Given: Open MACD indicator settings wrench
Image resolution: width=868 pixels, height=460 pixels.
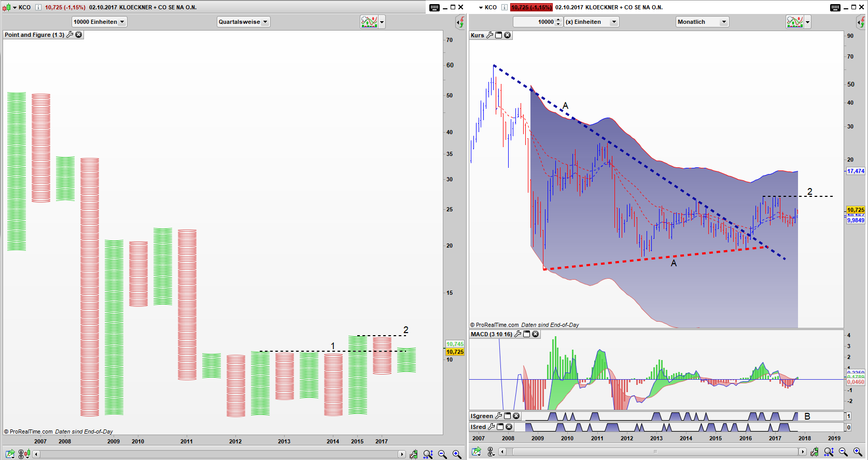Looking at the screenshot, I should click(x=517, y=334).
